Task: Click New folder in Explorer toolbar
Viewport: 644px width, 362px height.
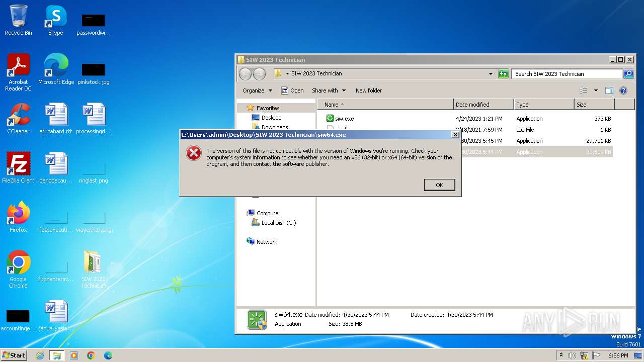Action: (x=369, y=90)
